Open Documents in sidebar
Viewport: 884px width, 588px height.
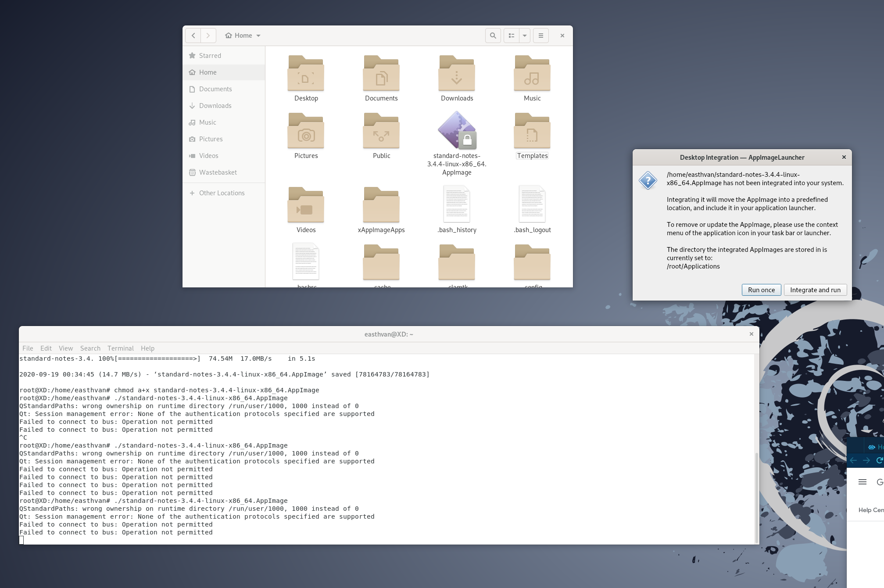click(224, 89)
